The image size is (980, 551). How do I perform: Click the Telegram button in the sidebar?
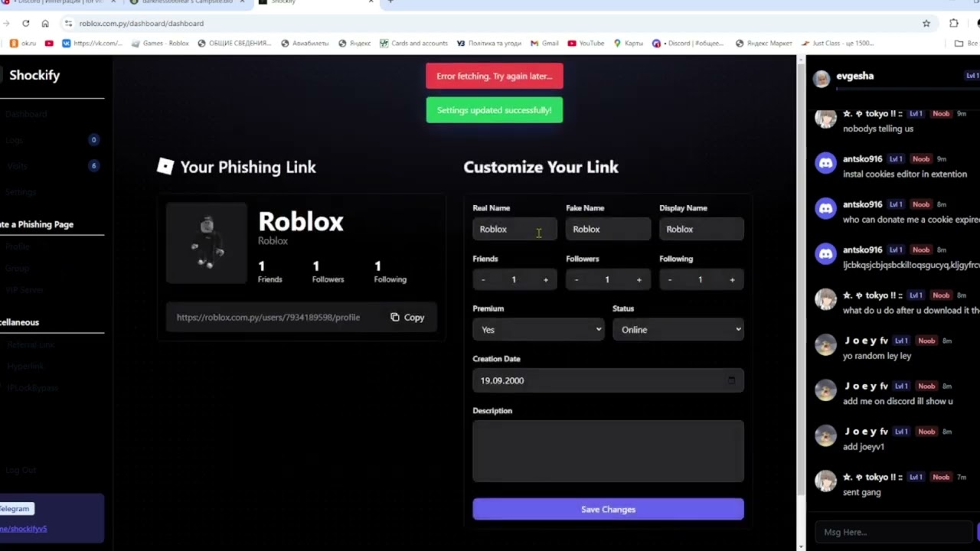[15, 509]
